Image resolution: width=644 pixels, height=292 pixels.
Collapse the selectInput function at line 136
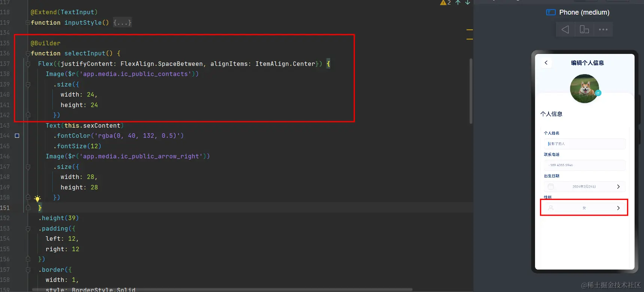(28, 54)
